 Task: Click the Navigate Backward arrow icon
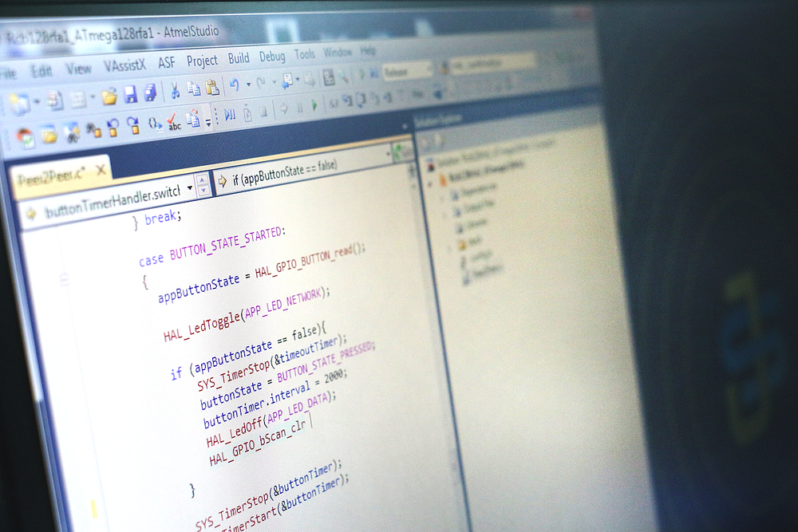tap(284, 107)
